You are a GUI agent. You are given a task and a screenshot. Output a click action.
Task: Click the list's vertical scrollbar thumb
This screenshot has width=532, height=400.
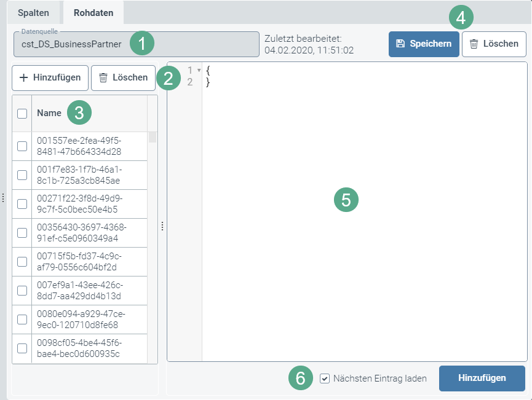point(153,137)
